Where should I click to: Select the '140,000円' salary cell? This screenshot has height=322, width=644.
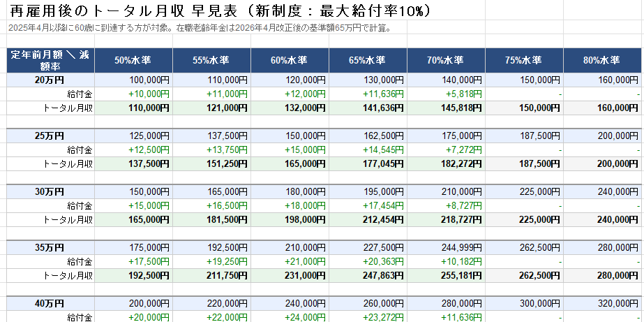[446, 80]
